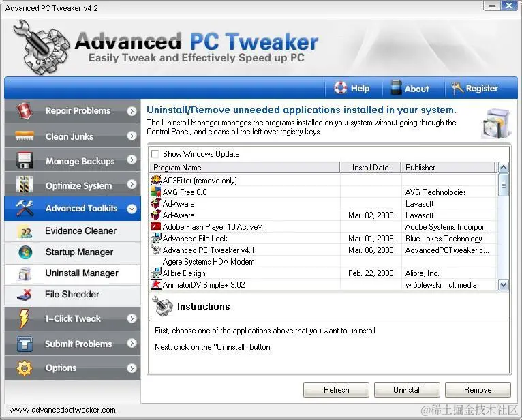Expand the Submit Problems arrow
Image resolution: width=522 pixels, height=420 pixels.
(x=132, y=344)
